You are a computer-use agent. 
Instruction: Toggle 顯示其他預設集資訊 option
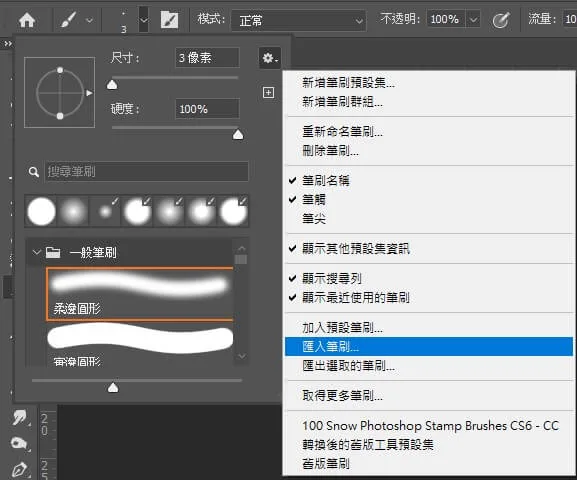tap(429, 249)
